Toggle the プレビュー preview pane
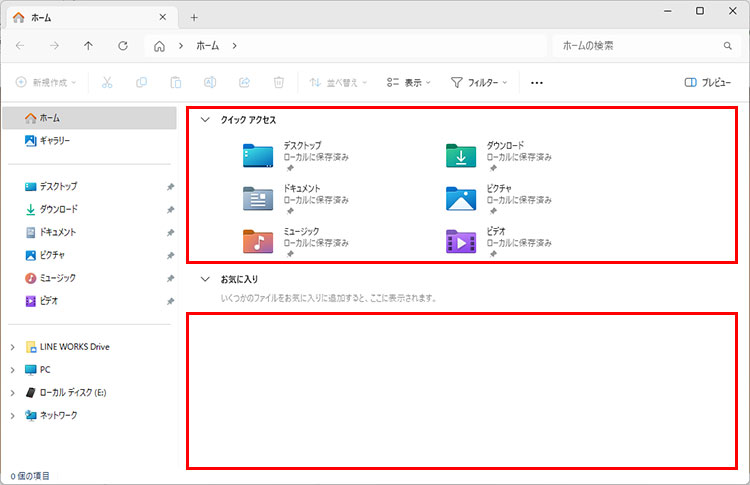This screenshot has width=750, height=485. [706, 83]
